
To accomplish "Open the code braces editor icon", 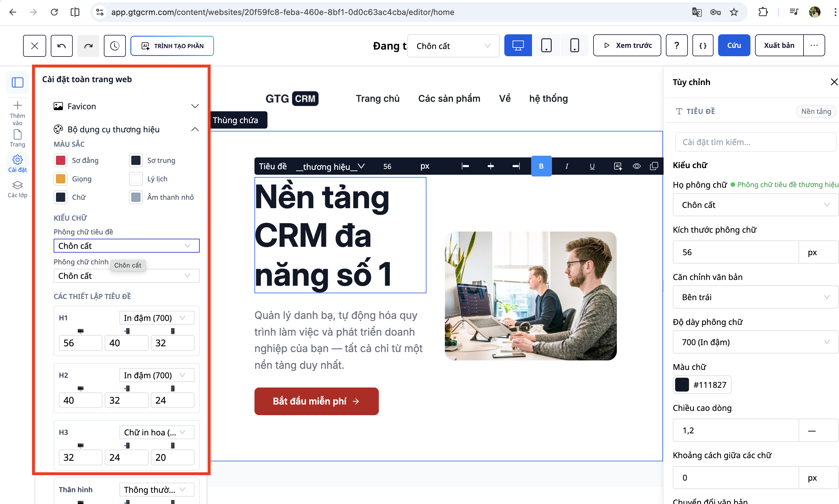I will (703, 46).
